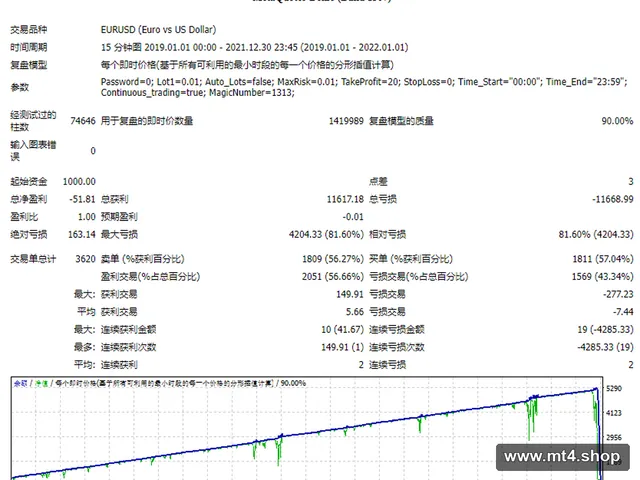Click the gross loss value '-11668.99'
This screenshot has width=640, height=480.
[613, 199]
